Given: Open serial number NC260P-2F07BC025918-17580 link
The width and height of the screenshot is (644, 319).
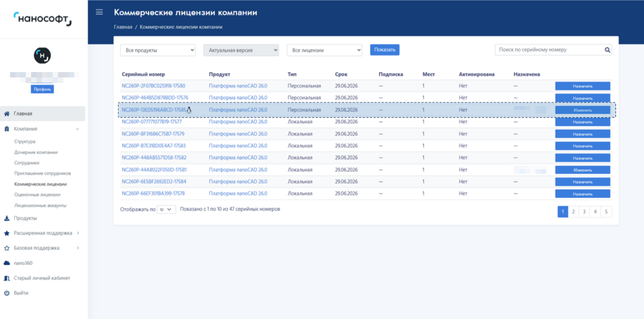Looking at the screenshot, I should [x=153, y=86].
